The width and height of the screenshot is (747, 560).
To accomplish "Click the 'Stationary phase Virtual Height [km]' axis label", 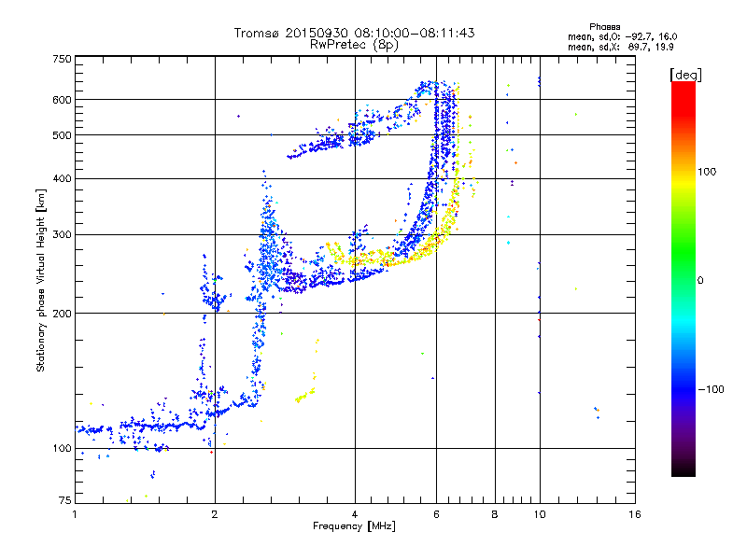I will pos(41,280).
